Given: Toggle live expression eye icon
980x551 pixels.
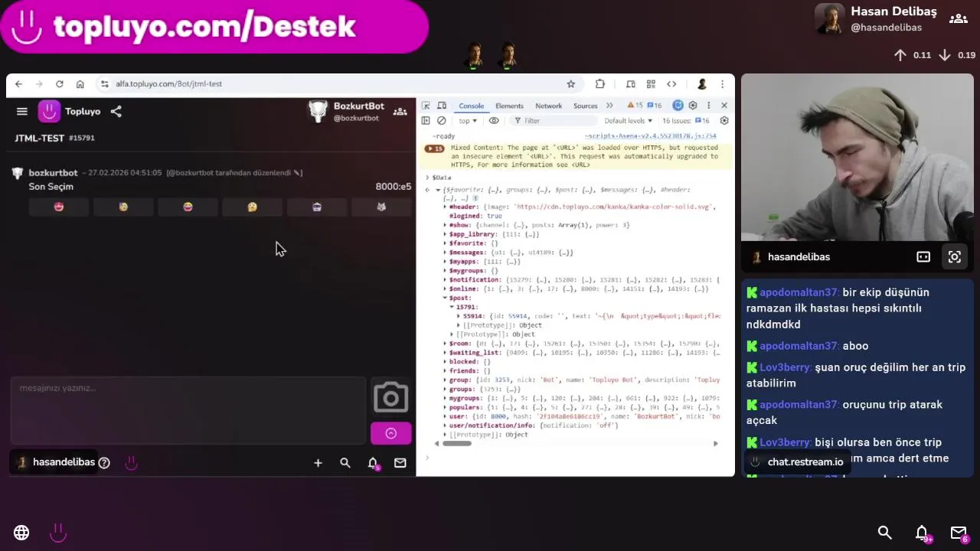Looking at the screenshot, I should coord(494,121).
